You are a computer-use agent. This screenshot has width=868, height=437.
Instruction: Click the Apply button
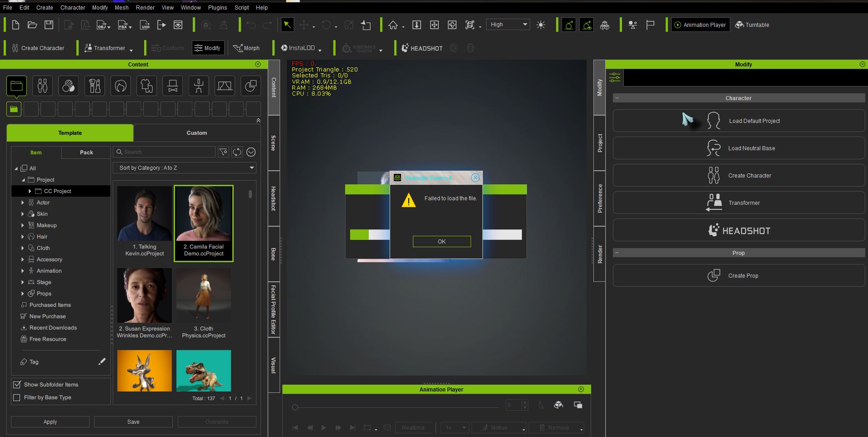(50, 422)
